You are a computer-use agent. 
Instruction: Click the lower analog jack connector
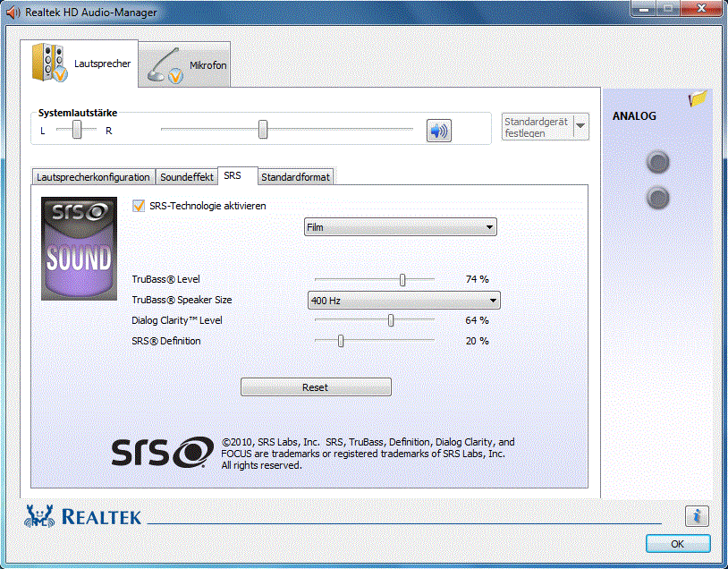tap(658, 198)
